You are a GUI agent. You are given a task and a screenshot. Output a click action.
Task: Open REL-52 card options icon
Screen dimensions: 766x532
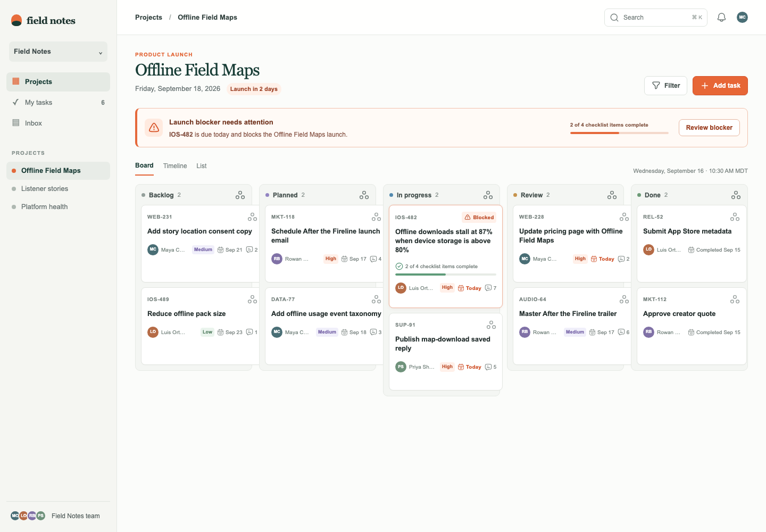735,217
